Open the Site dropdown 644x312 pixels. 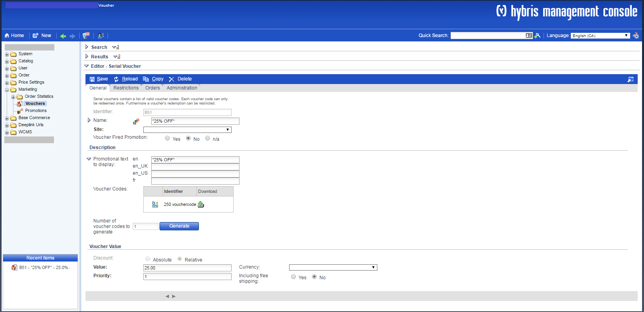click(x=187, y=130)
